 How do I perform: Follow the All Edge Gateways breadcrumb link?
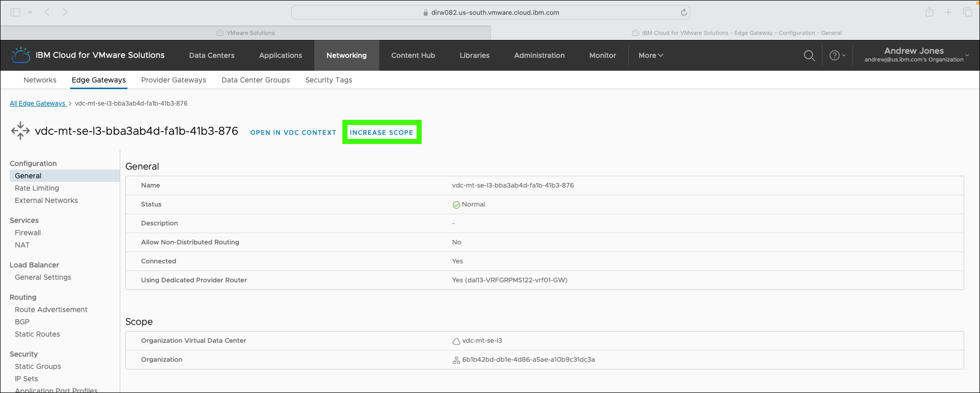click(38, 104)
